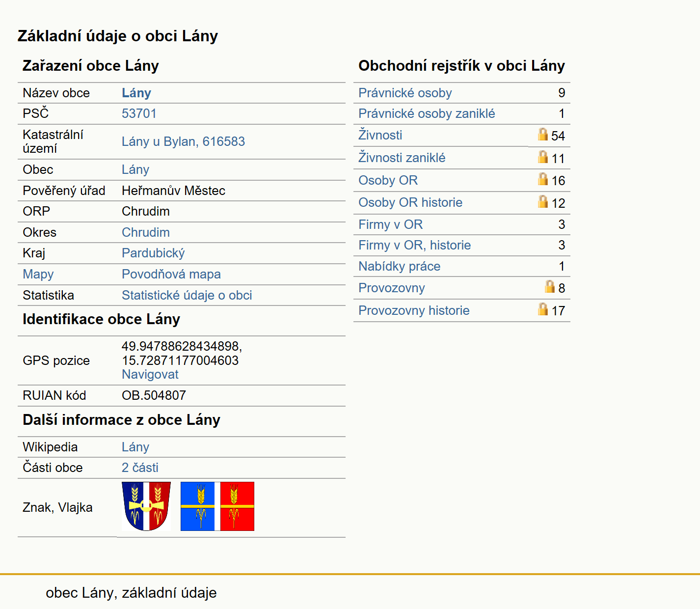Open Právnické osoby zaniklé link

point(427,113)
